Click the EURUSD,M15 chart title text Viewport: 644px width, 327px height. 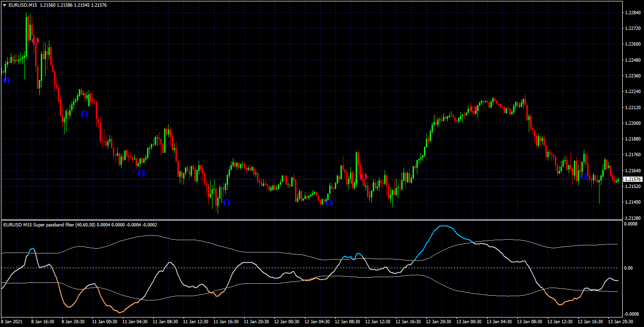[x=23, y=5]
